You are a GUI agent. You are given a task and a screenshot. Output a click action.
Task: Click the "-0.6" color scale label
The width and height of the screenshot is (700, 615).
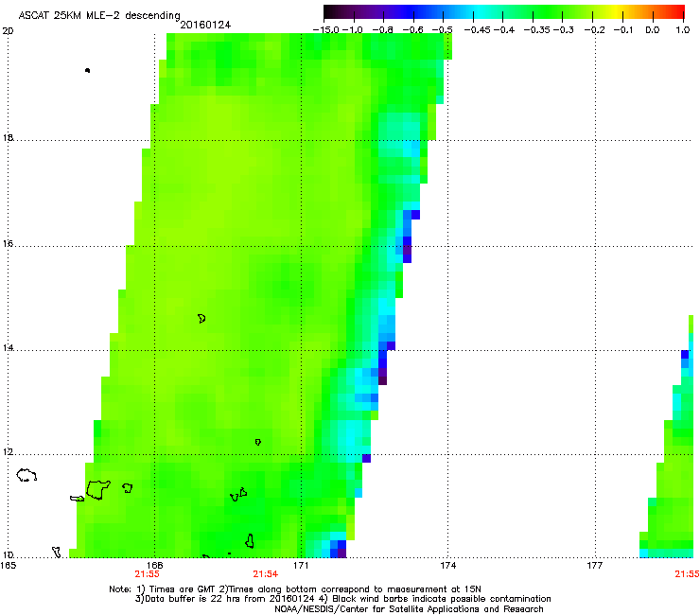point(412,30)
